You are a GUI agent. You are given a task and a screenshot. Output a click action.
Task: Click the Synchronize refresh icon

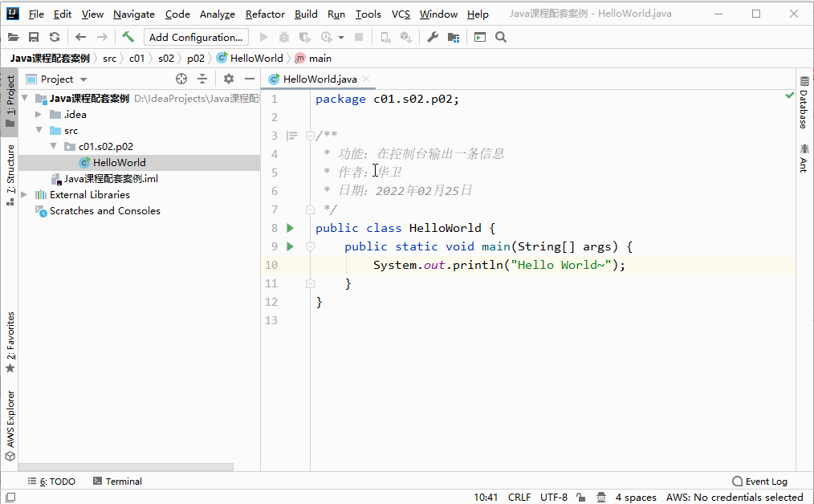point(55,37)
